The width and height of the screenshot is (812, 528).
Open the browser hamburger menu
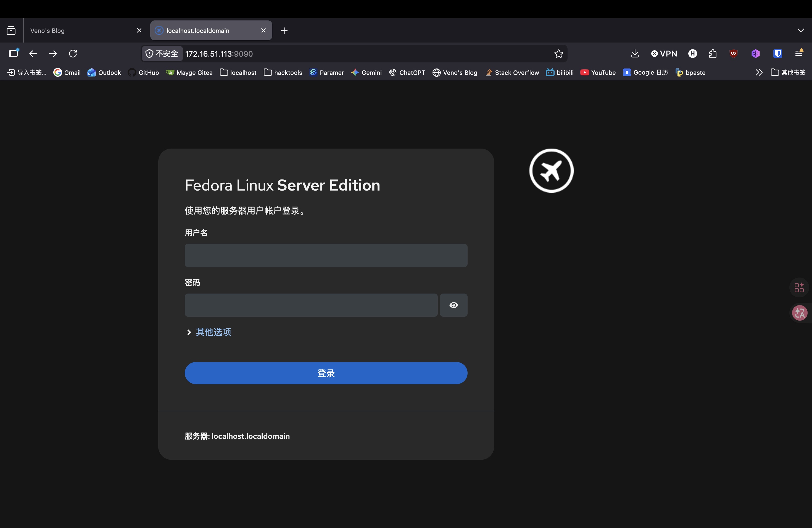pos(799,53)
